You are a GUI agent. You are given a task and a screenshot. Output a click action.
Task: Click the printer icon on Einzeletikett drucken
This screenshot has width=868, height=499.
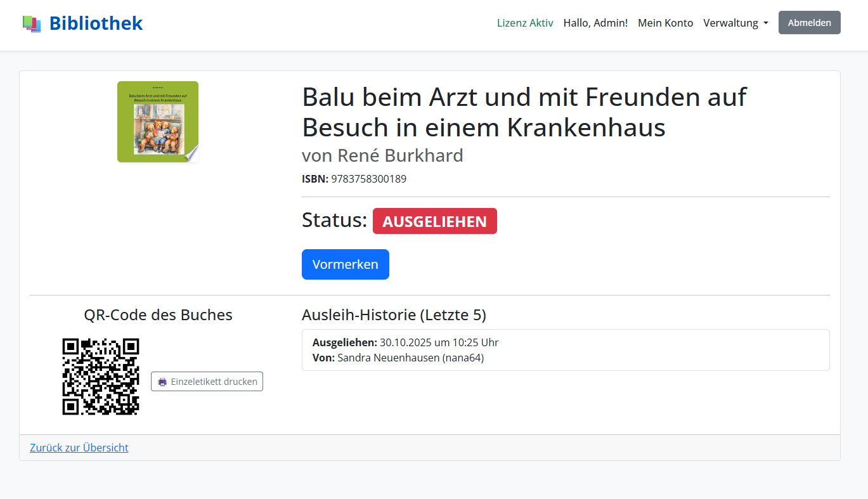tap(162, 381)
